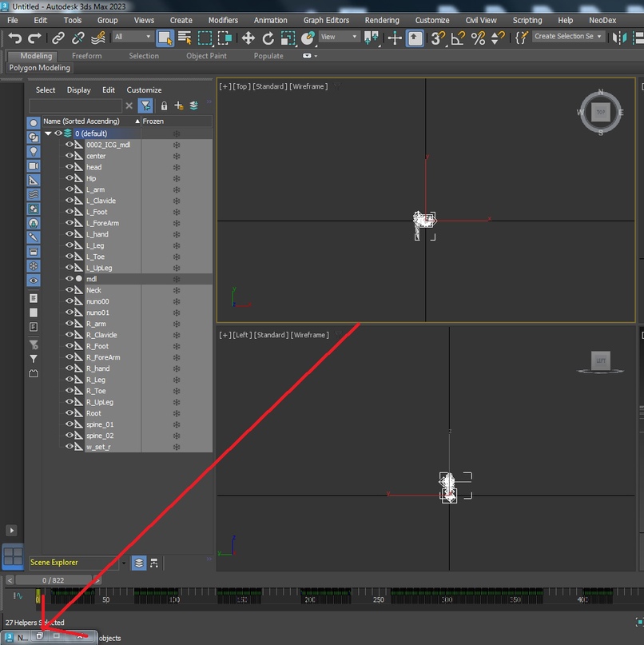Toggle visibility of the Neck object

(70, 290)
